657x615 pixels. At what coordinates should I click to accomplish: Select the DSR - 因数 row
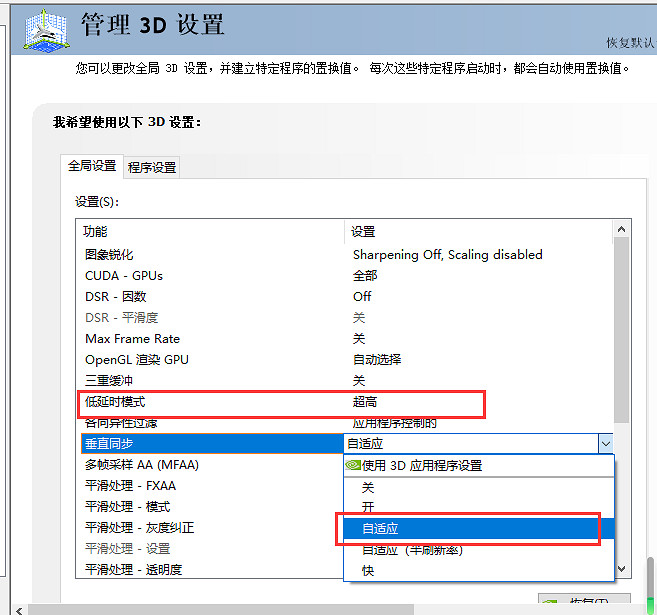[344, 297]
